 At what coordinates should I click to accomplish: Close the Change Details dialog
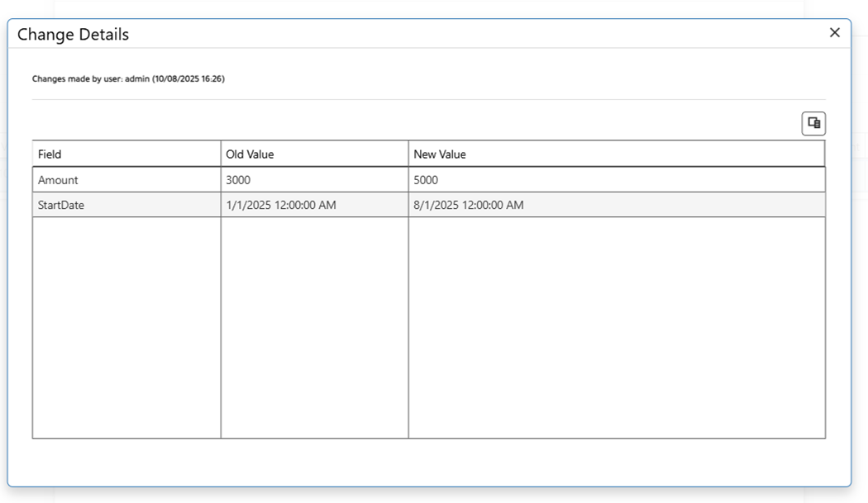(834, 33)
